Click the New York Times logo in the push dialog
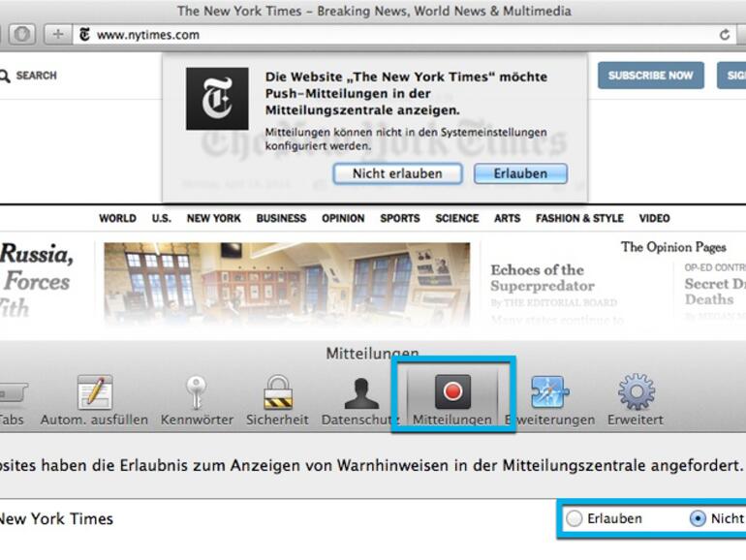This screenshot has height=560, width=746. tap(217, 99)
